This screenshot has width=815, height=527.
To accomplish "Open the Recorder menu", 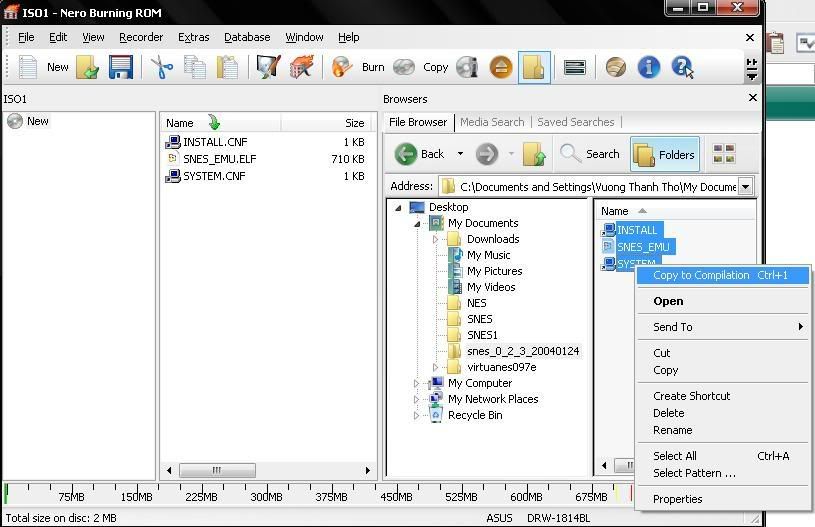I will pos(141,37).
